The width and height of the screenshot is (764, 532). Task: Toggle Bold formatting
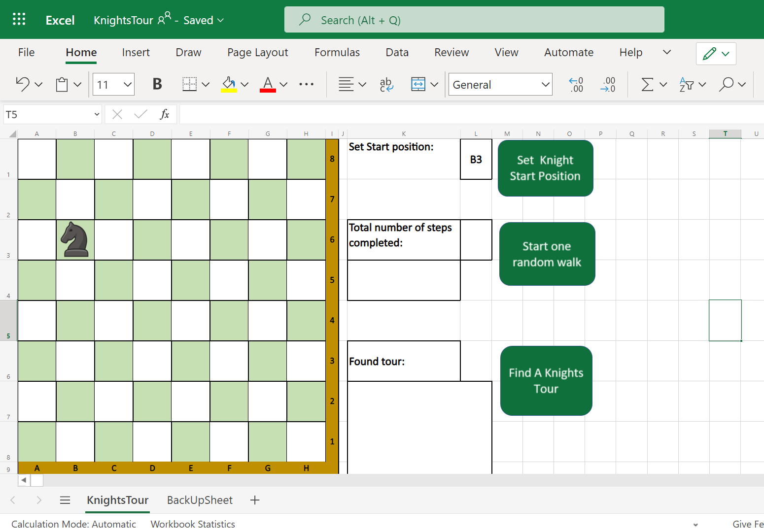pos(157,84)
